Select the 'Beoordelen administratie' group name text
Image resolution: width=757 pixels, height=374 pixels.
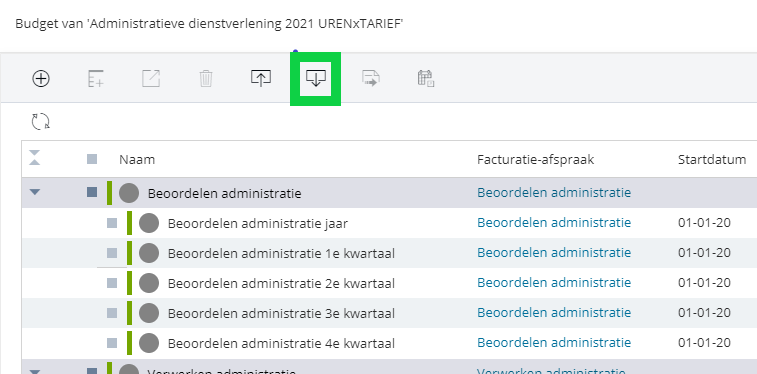[x=224, y=194]
